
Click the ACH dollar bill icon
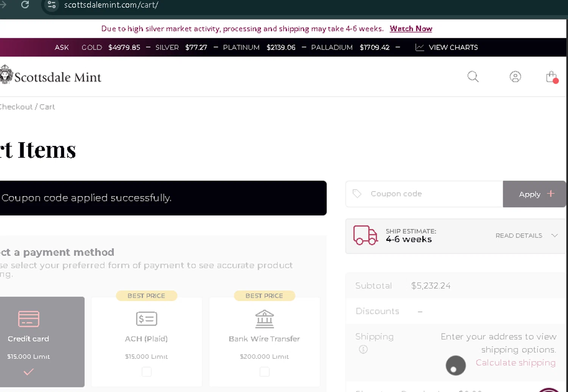[147, 319]
